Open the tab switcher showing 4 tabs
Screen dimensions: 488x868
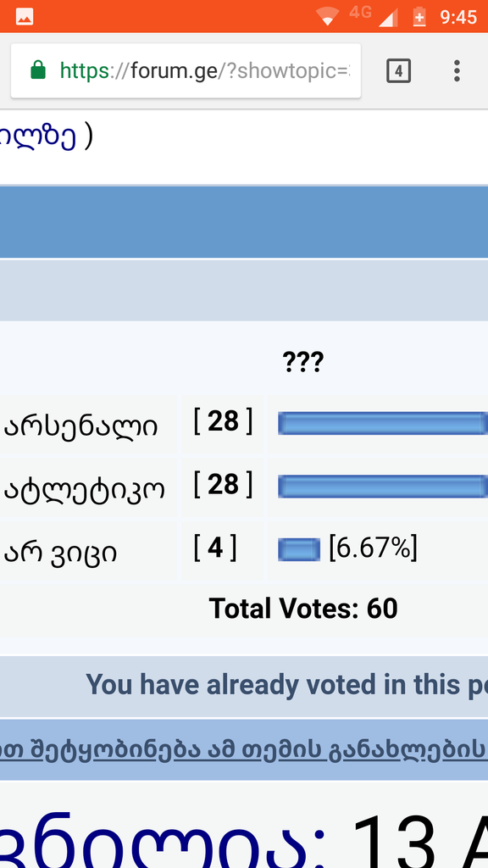pyautogui.click(x=398, y=71)
